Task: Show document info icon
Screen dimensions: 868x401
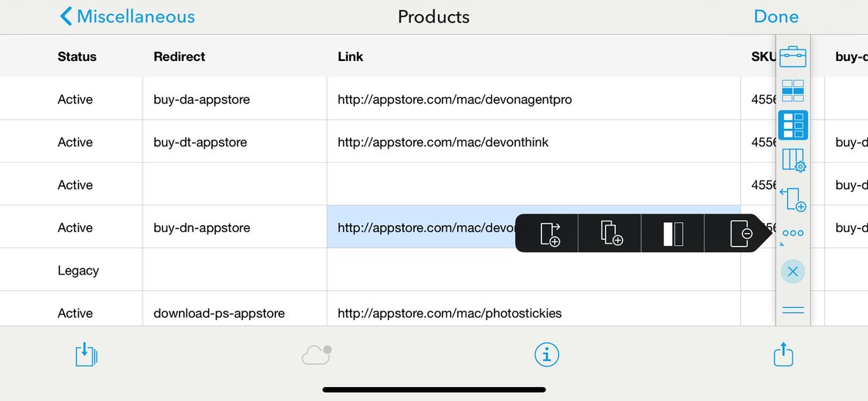Action: (x=547, y=355)
